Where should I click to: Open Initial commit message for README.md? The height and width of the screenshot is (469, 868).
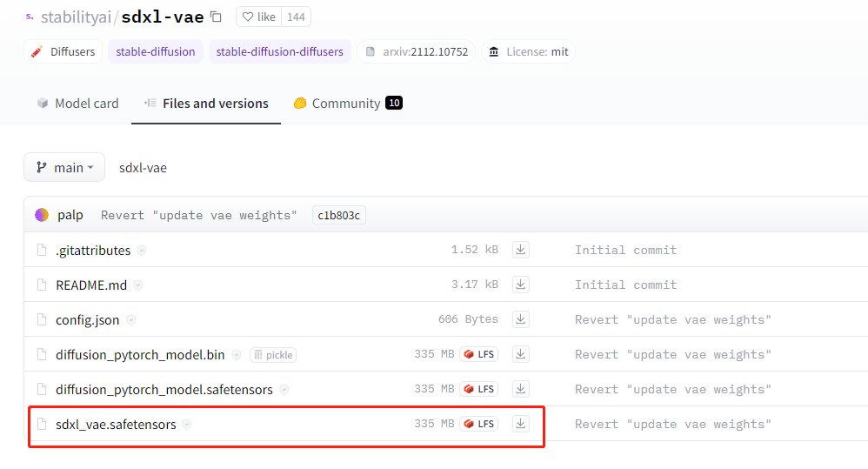click(625, 285)
